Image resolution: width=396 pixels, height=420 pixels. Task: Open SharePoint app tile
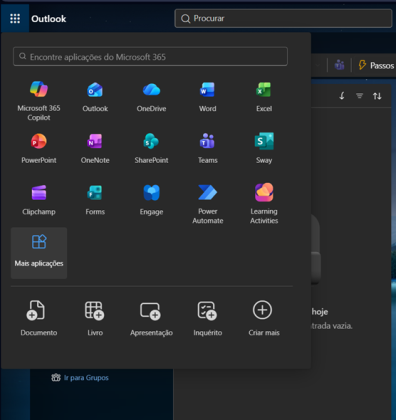coord(151,149)
